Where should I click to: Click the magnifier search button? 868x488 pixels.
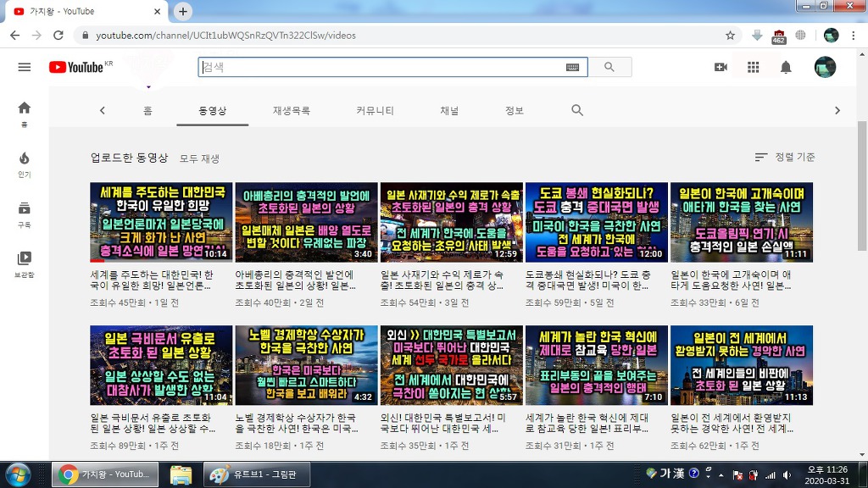pos(609,68)
